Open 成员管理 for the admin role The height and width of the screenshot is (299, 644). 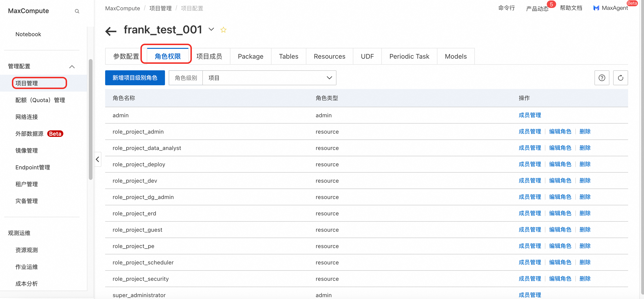pos(530,115)
